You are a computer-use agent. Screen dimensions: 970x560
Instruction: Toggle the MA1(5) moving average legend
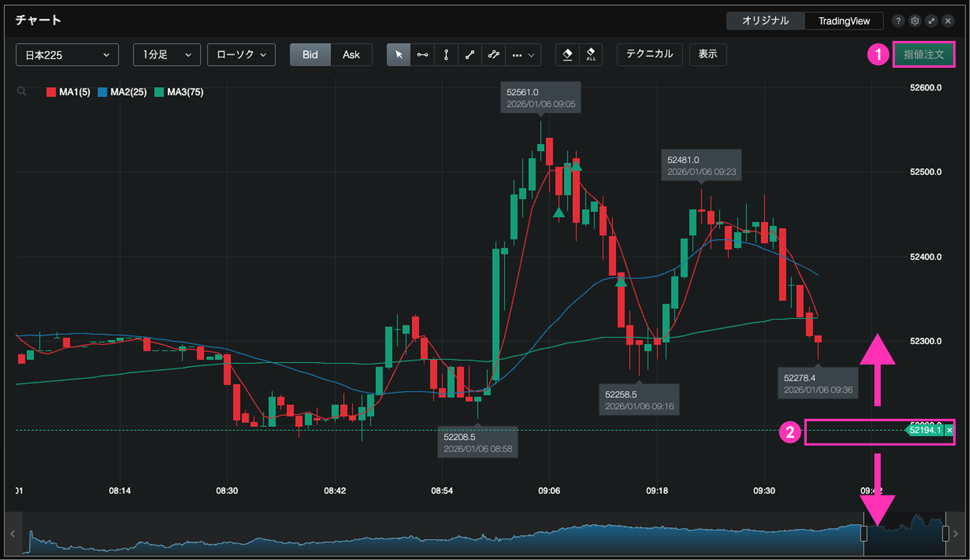[x=68, y=92]
